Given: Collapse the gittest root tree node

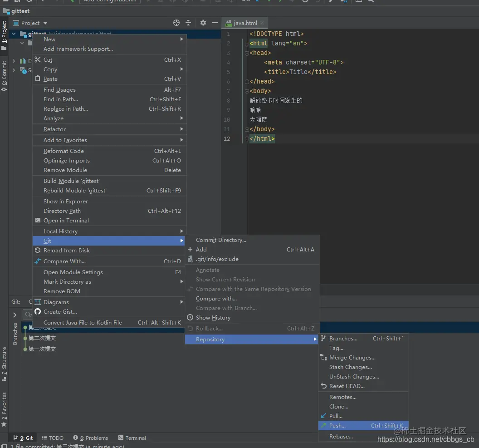Looking at the screenshot, I should click(14, 34).
